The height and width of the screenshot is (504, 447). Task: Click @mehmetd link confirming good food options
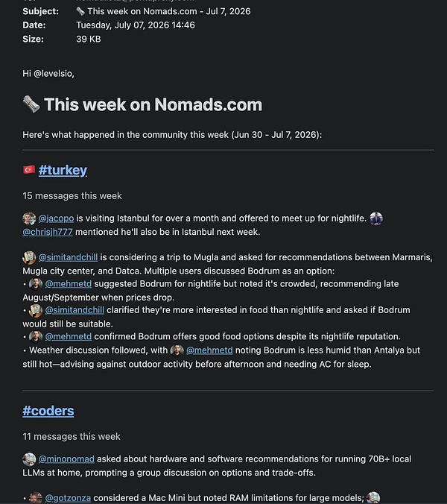point(69,336)
